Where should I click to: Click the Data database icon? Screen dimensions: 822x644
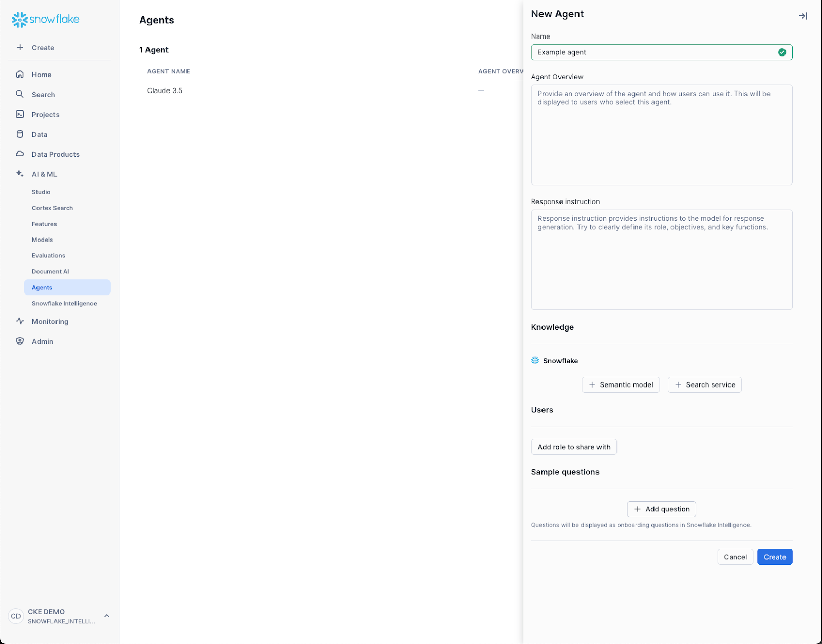(20, 134)
